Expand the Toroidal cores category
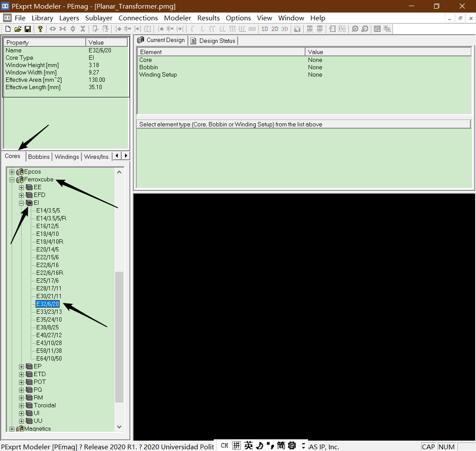 tap(21, 405)
